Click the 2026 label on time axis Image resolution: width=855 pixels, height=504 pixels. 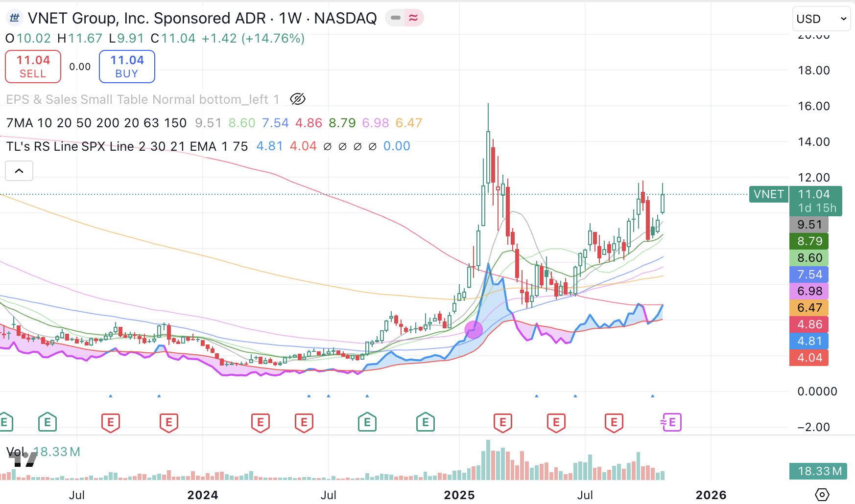[x=711, y=495]
